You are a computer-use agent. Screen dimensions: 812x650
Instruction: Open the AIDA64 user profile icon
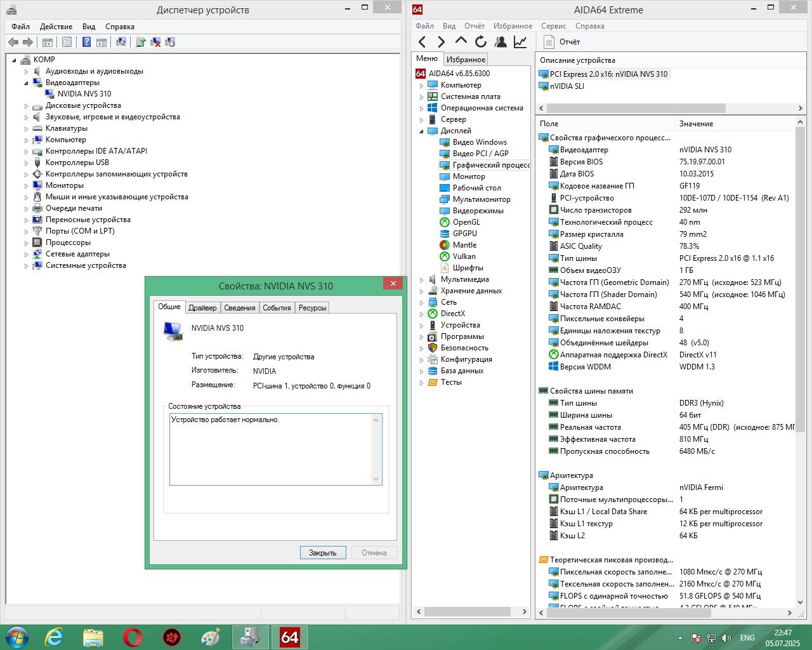[501, 42]
